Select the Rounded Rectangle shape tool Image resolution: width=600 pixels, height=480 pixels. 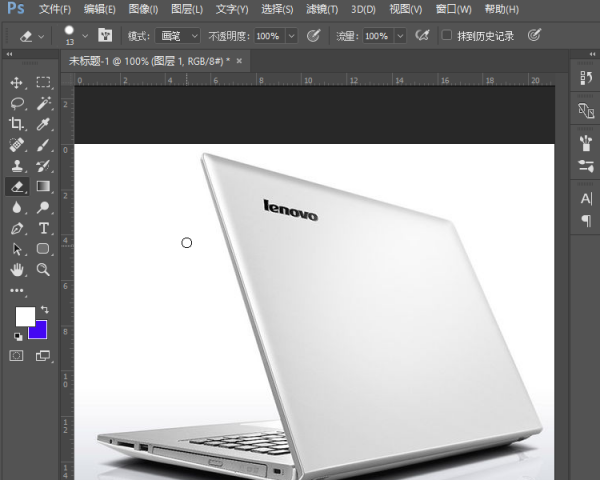[43, 249]
